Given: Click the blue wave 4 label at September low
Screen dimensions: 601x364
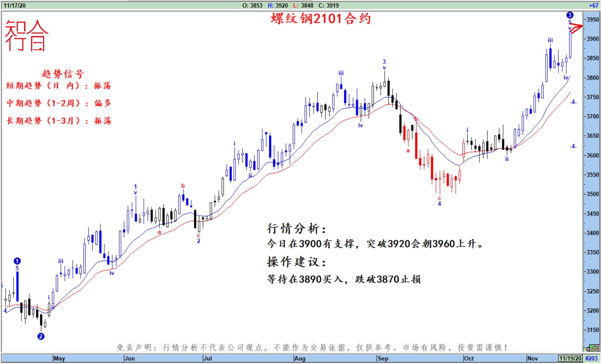Looking at the screenshot, I should point(439,204).
